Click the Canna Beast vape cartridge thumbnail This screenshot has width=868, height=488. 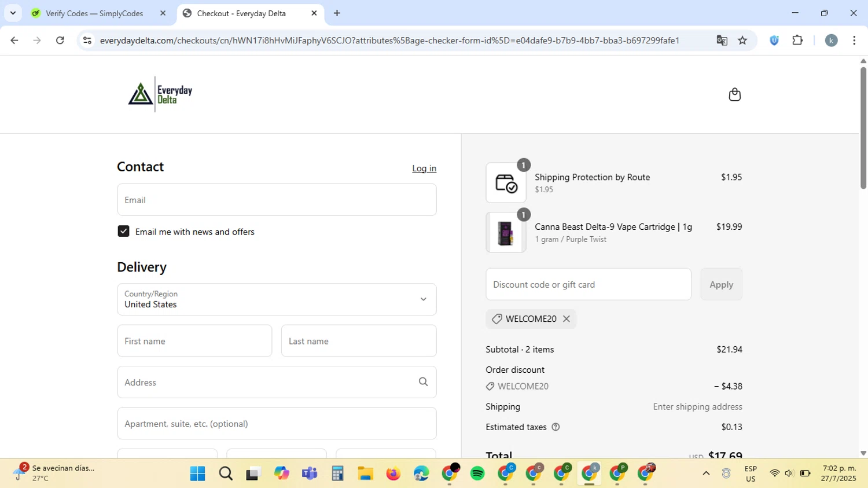click(x=506, y=233)
